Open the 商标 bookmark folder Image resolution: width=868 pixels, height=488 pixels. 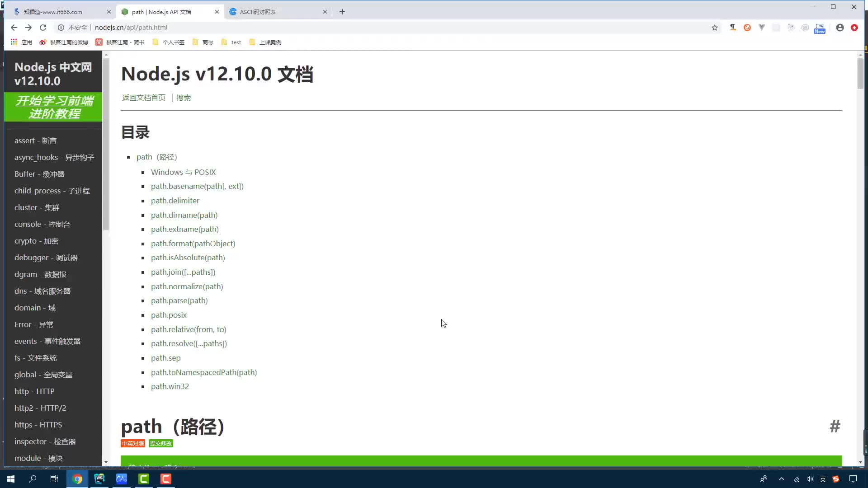[x=203, y=42]
